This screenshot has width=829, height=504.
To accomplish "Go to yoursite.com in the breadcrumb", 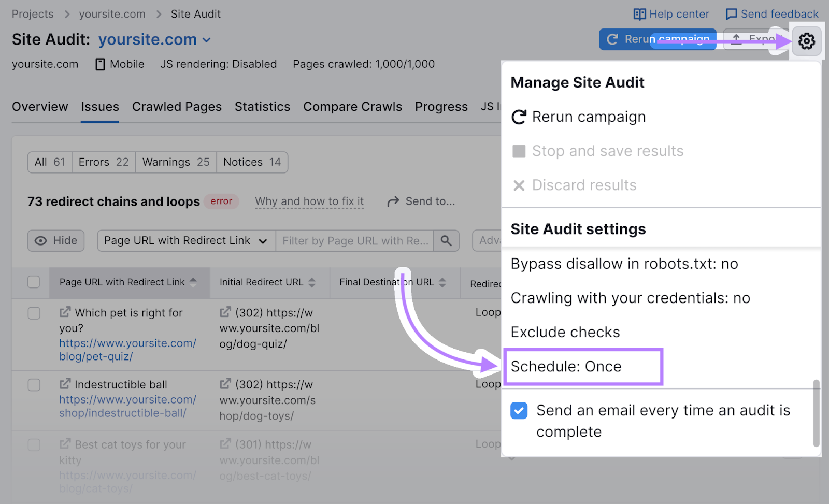I will pyautogui.click(x=112, y=14).
